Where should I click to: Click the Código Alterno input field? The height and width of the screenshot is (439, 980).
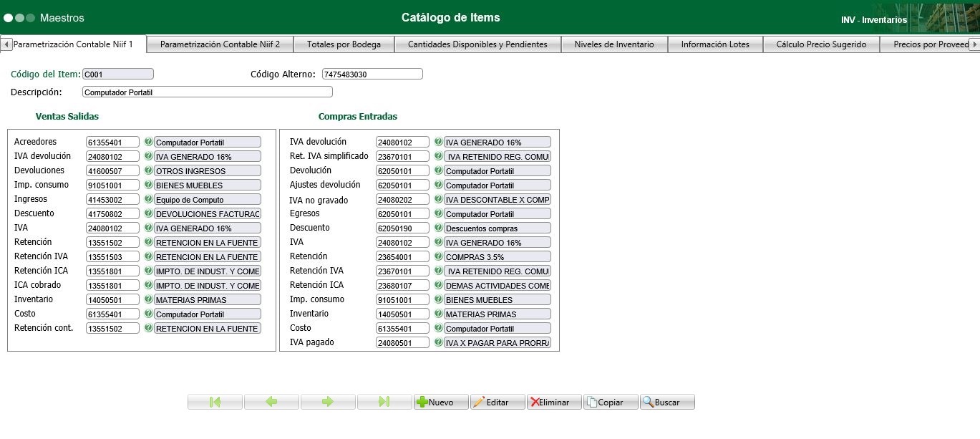pos(372,74)
